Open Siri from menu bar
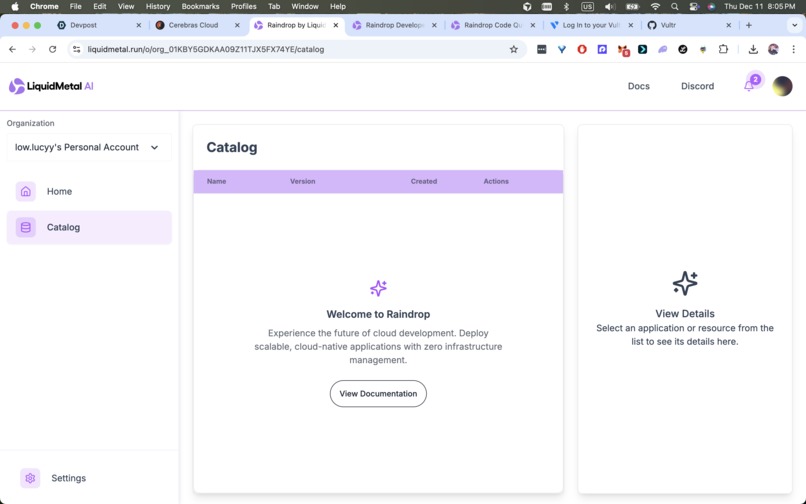Screen dimensions: 806x504 711,7
